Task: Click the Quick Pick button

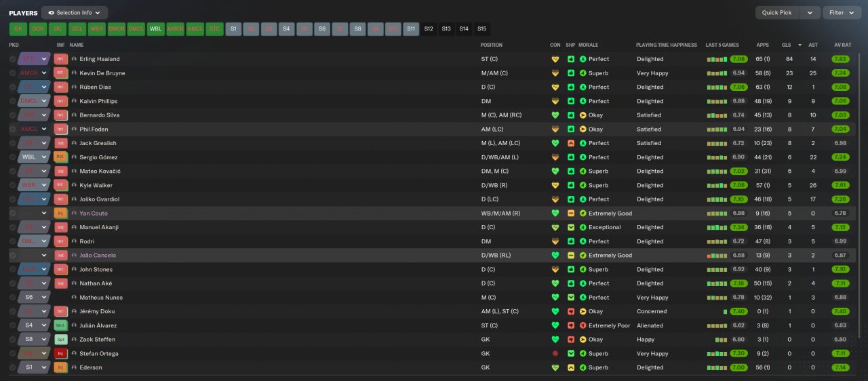Action: pyautogui.click(x=777, y=13)
